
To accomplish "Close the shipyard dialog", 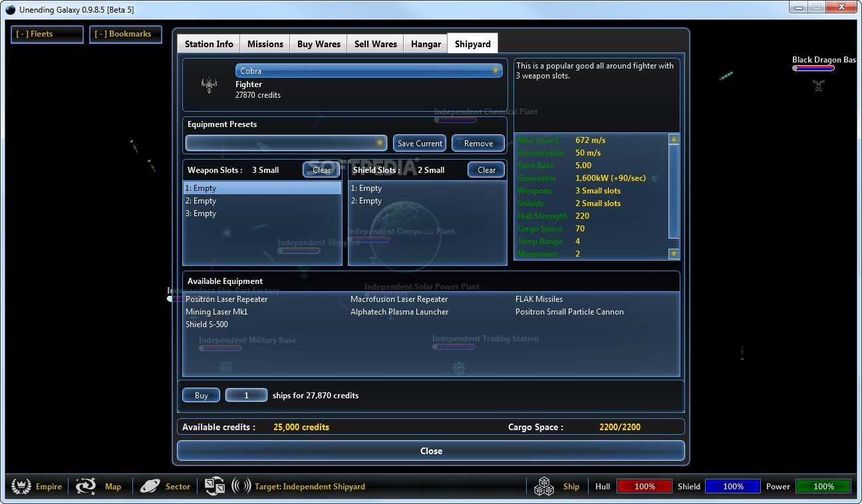I will click(x=431, y=451).
